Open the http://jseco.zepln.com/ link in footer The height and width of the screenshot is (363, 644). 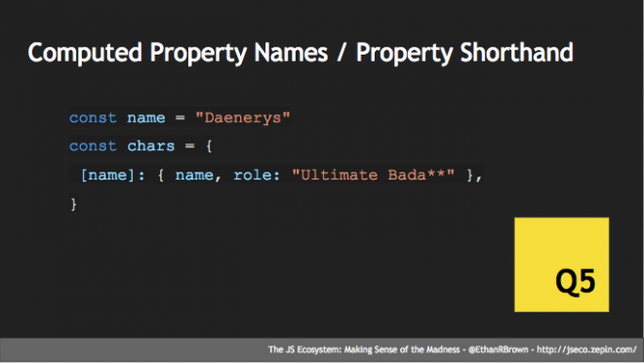(x=586, y=349)
